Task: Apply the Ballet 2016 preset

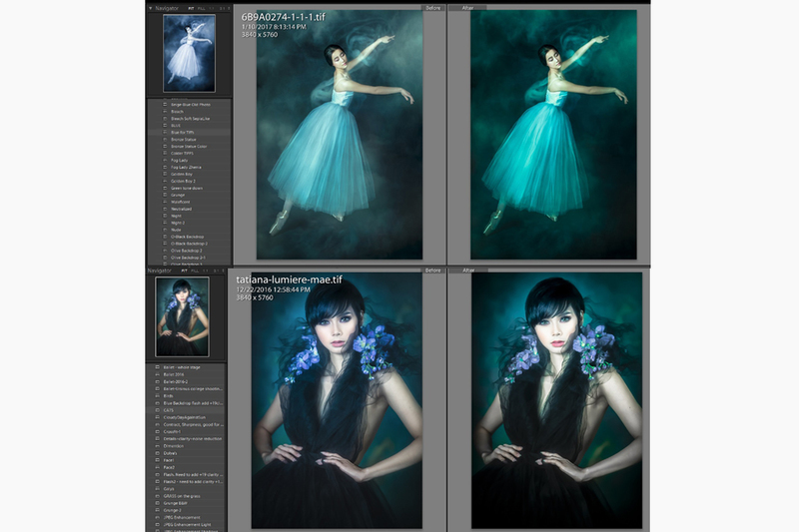Action: pyautogui.click(x=174, y=374)
